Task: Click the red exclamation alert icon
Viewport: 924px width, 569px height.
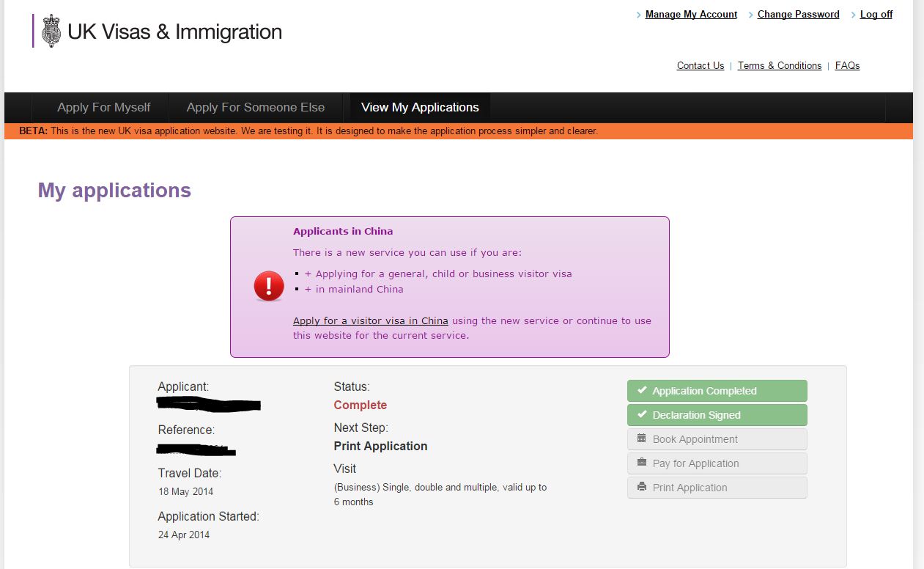Action: [269, 285]
